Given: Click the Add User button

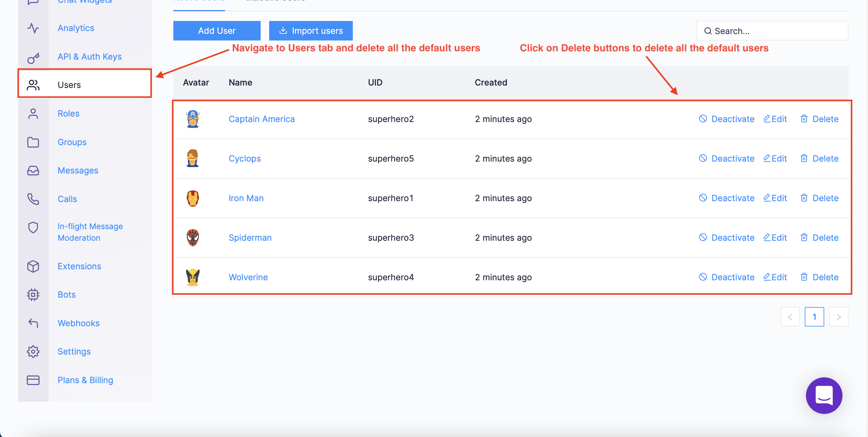Looking at the screenshot, I should click(217, 31).
